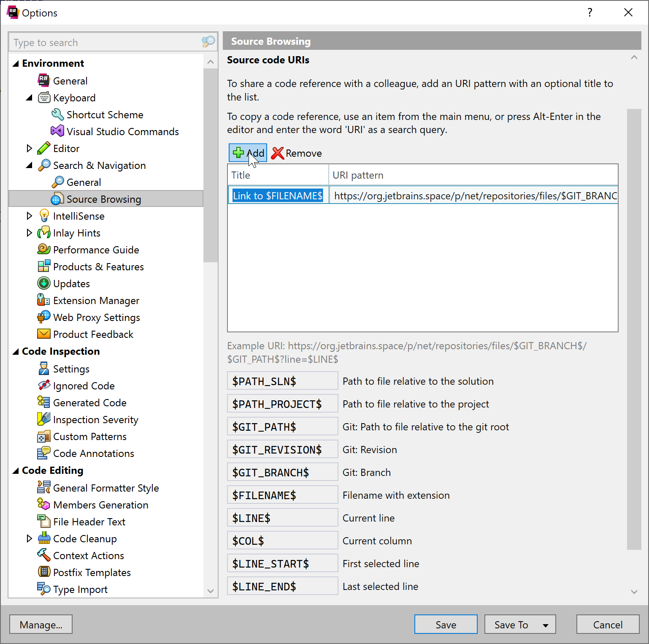This screenshot has height=644, width=649.
Task: Go to Web Proxy Settings
Action: [96, 318]
